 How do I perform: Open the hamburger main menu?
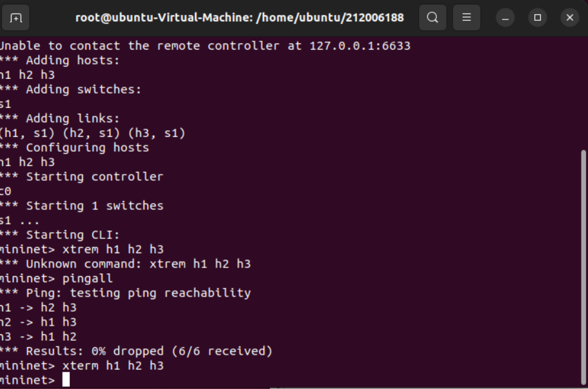click(x=467, y=17)
